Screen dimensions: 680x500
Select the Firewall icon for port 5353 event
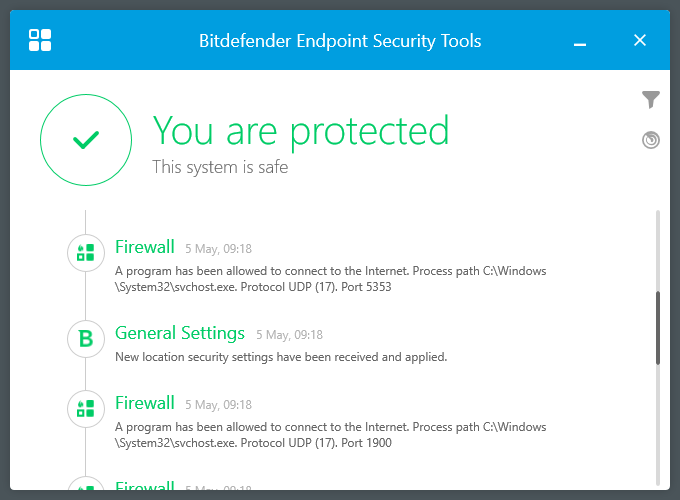click(x=86, y=252)
